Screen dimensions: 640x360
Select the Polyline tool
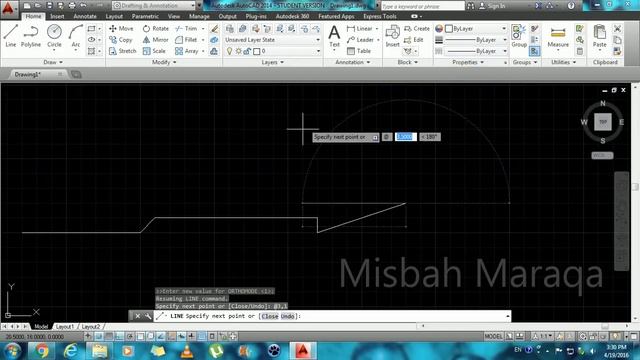click(x=31, y=36)
